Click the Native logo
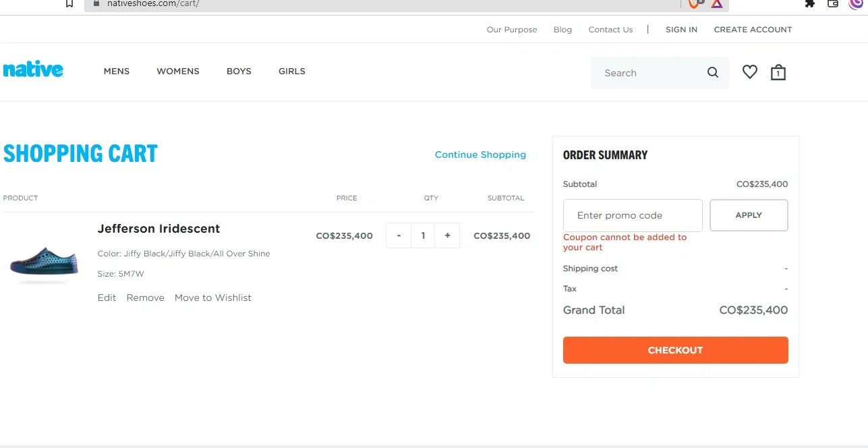Image resolution: width=868 pixels, height=448 pixels. [x=33, y=69]
